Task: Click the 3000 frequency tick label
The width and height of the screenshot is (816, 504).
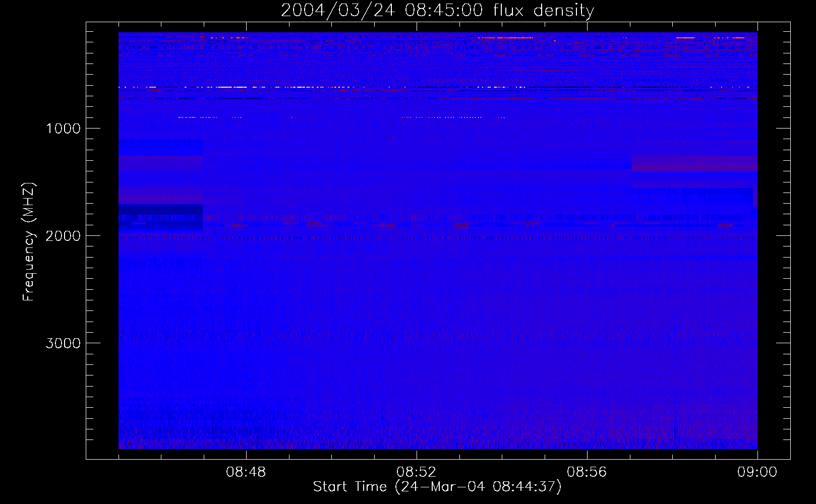Action: (x=63, y=343)
